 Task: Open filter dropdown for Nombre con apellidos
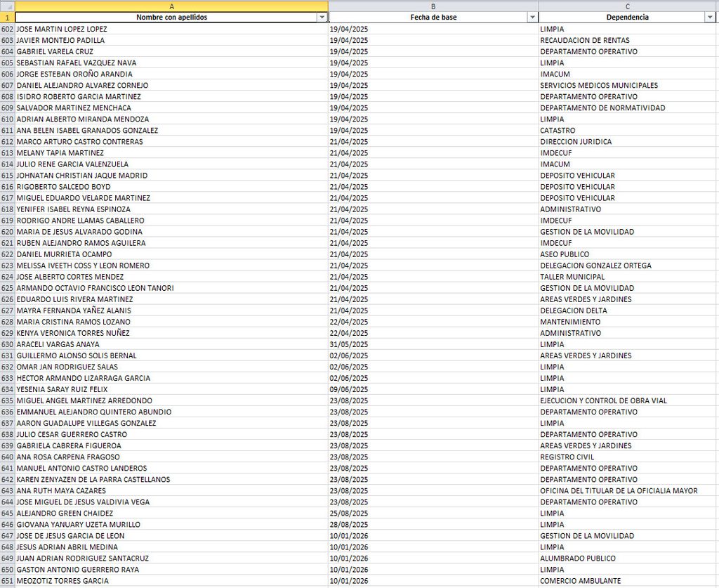[x=322, y=18]
